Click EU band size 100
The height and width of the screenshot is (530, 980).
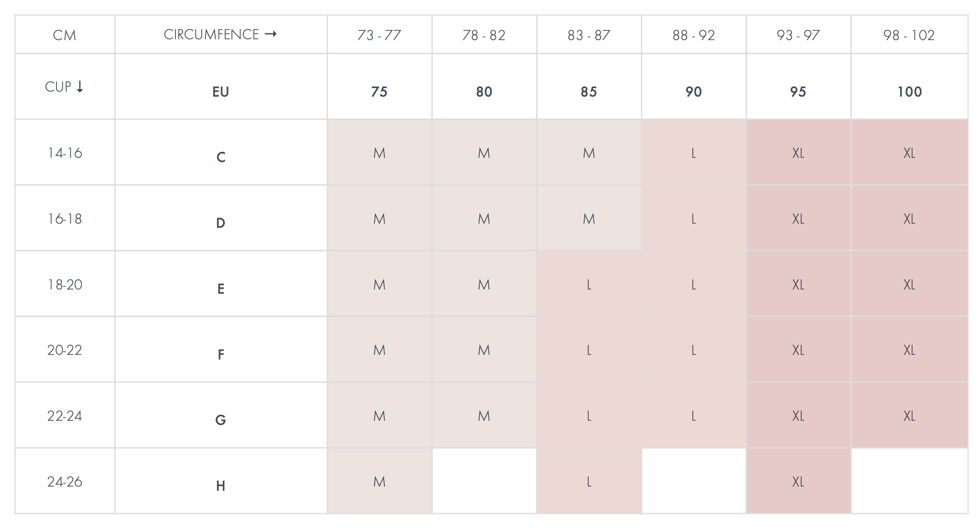pos(909,92)
